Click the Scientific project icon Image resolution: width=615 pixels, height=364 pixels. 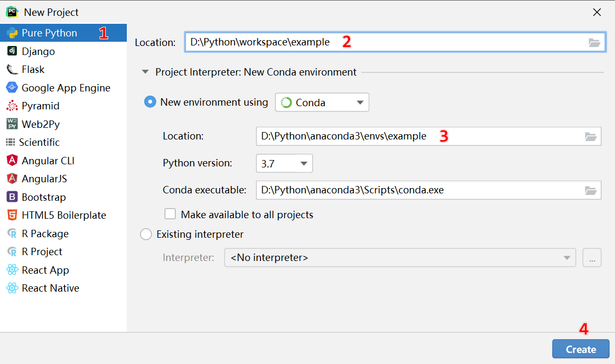(x=11, y=142)
